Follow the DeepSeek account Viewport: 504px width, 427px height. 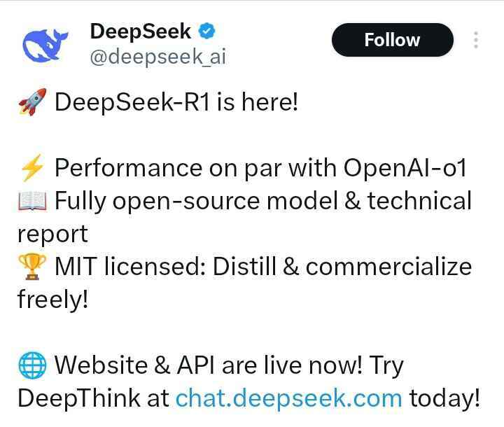pyautogui.click(x=393, y=40)
